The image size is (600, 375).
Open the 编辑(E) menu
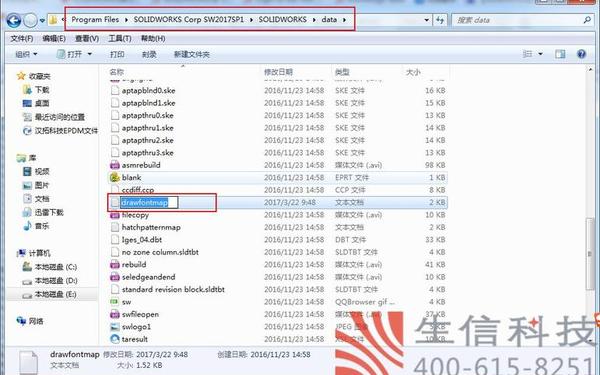coord(54,39)
